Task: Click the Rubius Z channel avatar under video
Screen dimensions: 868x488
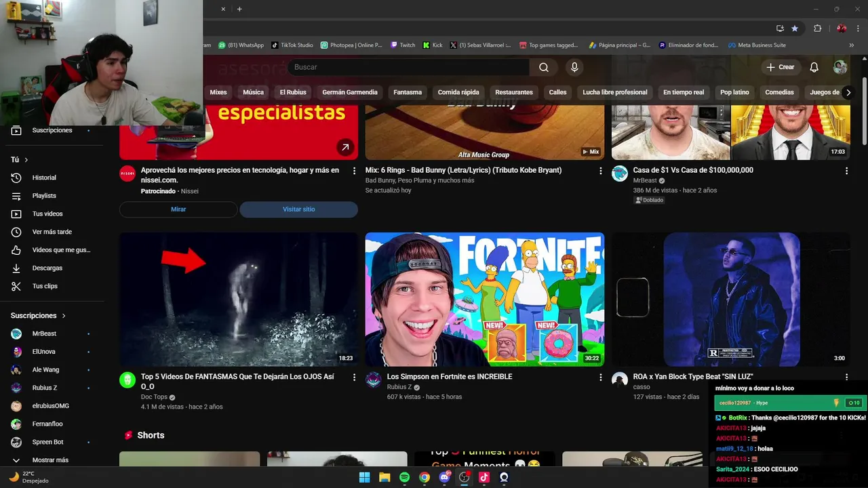Action: click(374, 380)
